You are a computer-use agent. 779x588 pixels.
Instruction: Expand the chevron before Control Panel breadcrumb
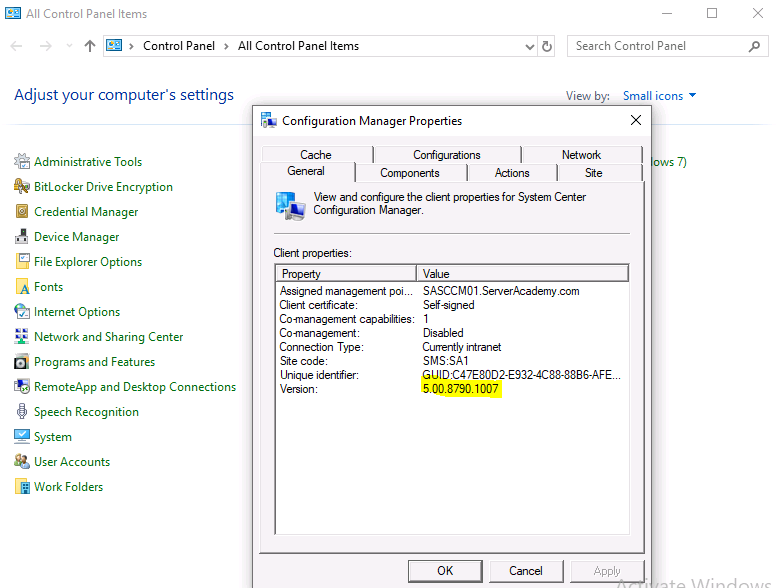pos(131,46)
